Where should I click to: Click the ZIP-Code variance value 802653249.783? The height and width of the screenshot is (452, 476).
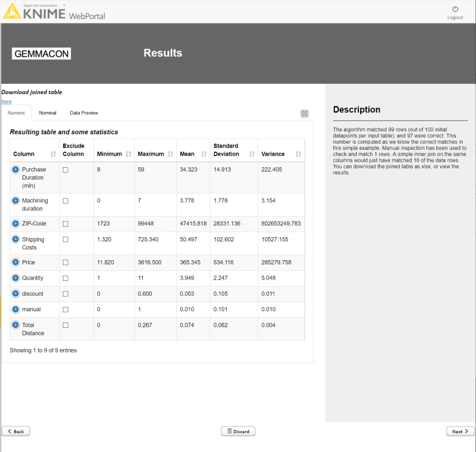[281, 223]
